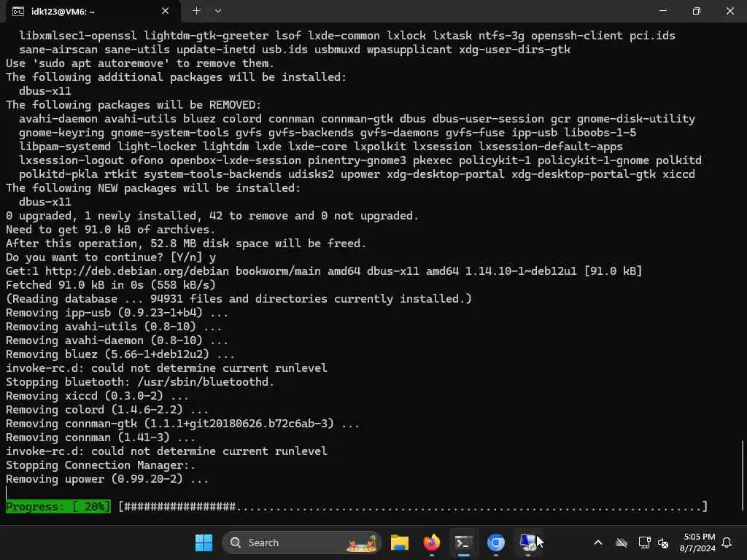Click the line starting with lxsession-logout

point(360,160)
